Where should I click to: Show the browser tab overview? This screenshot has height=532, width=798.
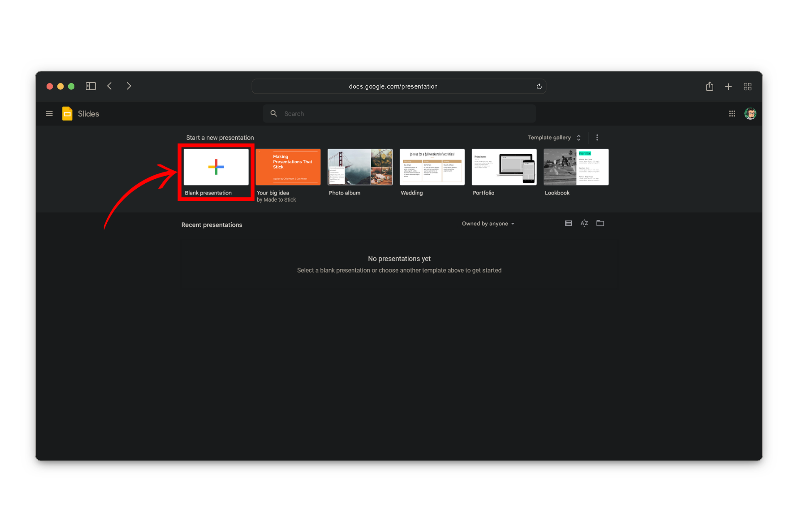click(747, 86)
